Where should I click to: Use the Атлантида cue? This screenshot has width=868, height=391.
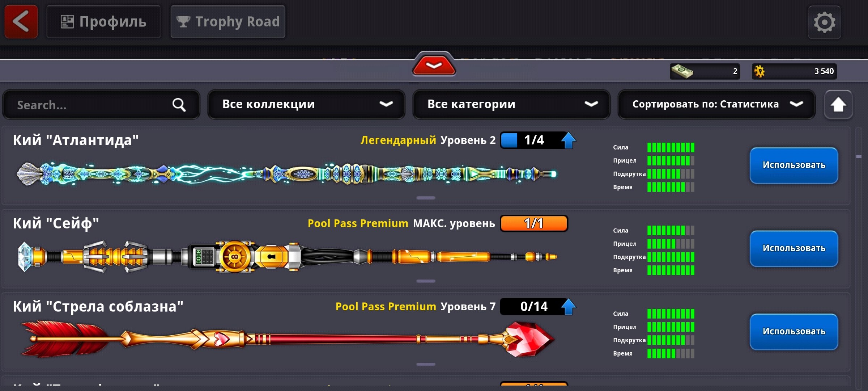[794, 165]
